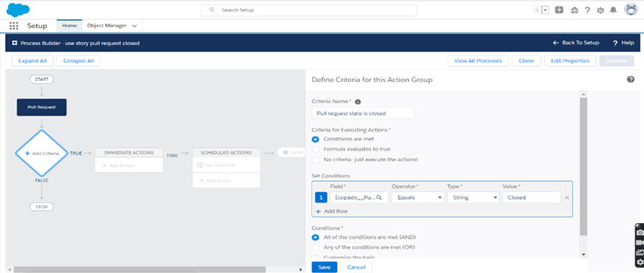Click the criteria panel scroll down arrow
This screenshot has height=273, width=644.
pos(584,254)
